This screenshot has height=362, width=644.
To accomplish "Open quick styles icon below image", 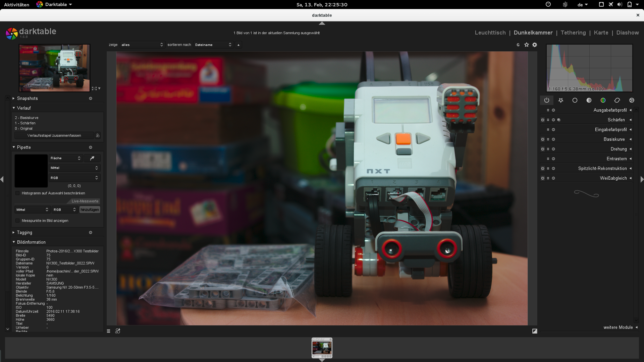I will [x=118, y=331].
